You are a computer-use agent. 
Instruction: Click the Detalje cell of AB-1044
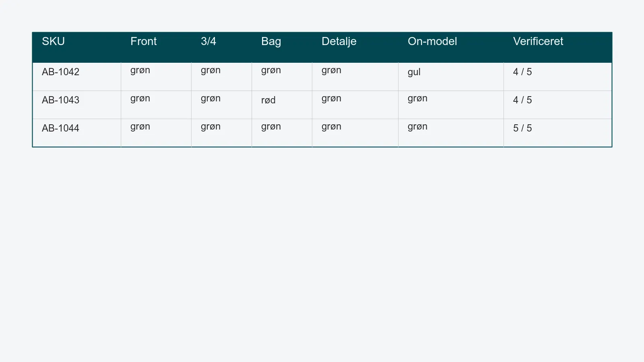[355, 133]
